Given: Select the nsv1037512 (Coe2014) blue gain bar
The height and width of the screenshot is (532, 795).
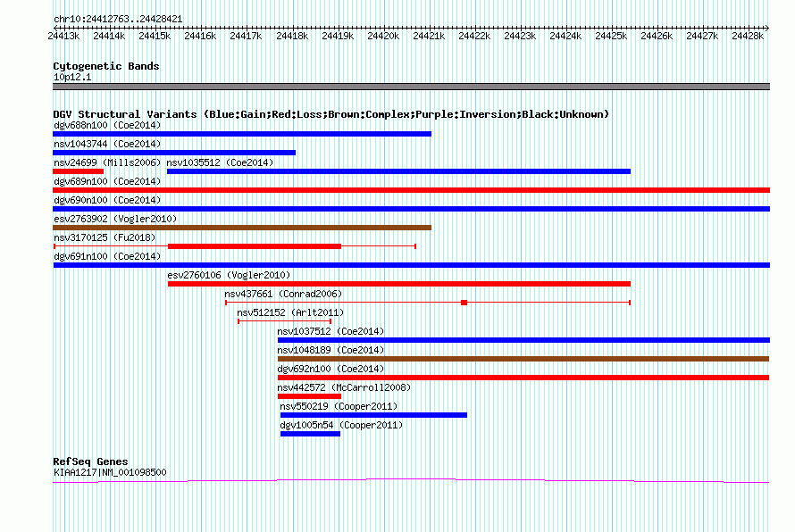Looking at the screenshot, I should [523, 340].
